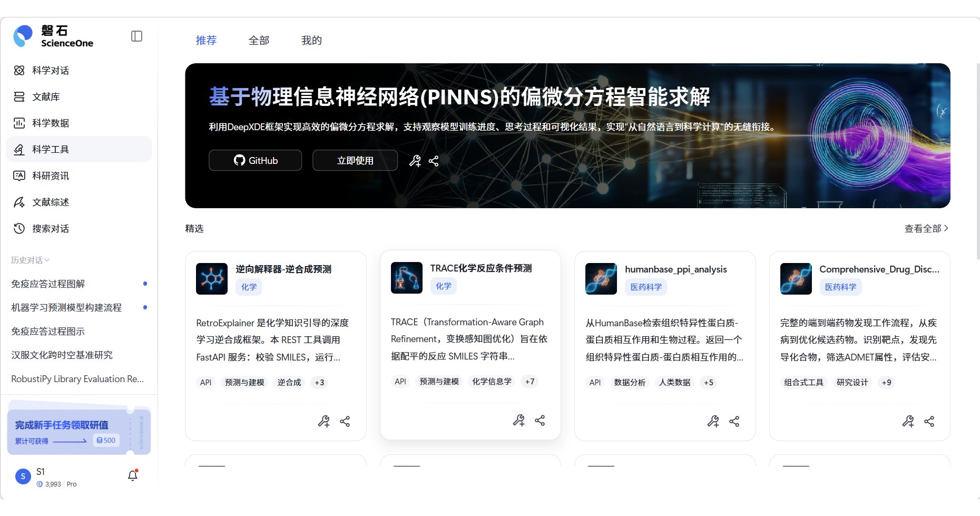Open Comprehensive_Drug_Disc... card title

click(879, 269)
